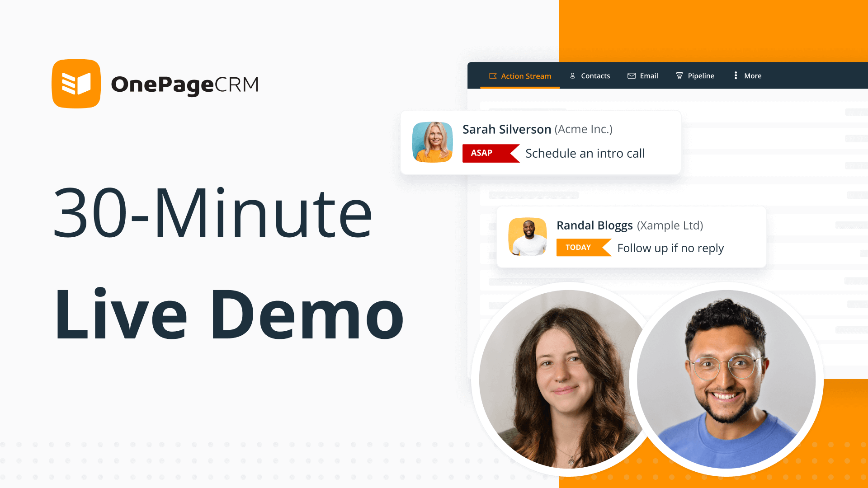Click the Action Stream navigation icon
Viewport: 868px width, 488px height.
point(492,75)
